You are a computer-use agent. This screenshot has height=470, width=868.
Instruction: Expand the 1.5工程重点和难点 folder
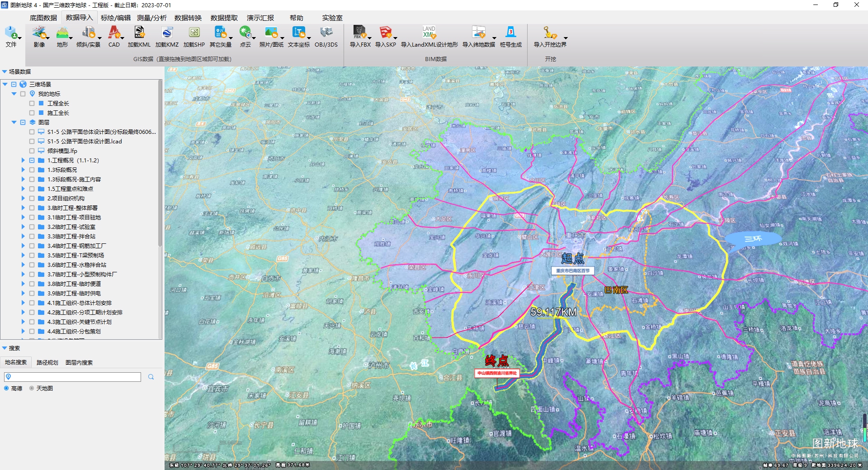[23, 189]
